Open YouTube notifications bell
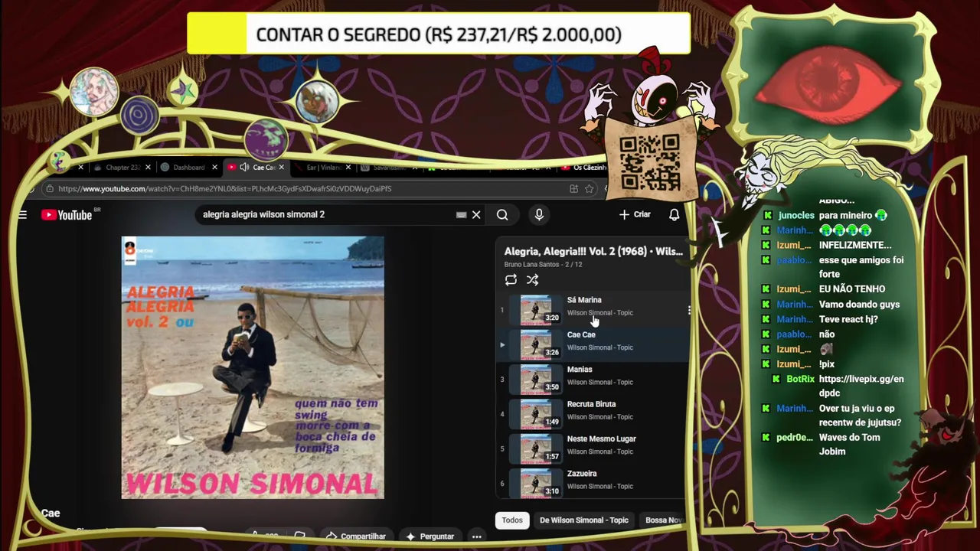 (x=674, y=215)
